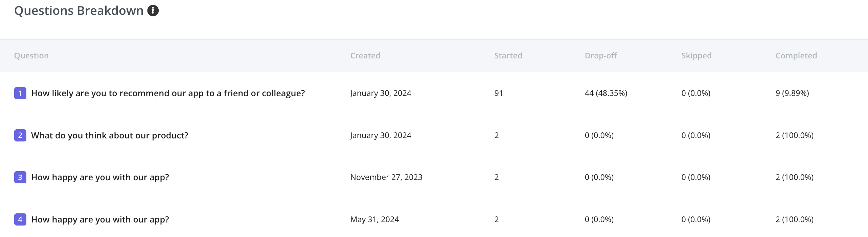The image size is (868, 237).
Task: Select the number 1 question badge
Action: 20,93
